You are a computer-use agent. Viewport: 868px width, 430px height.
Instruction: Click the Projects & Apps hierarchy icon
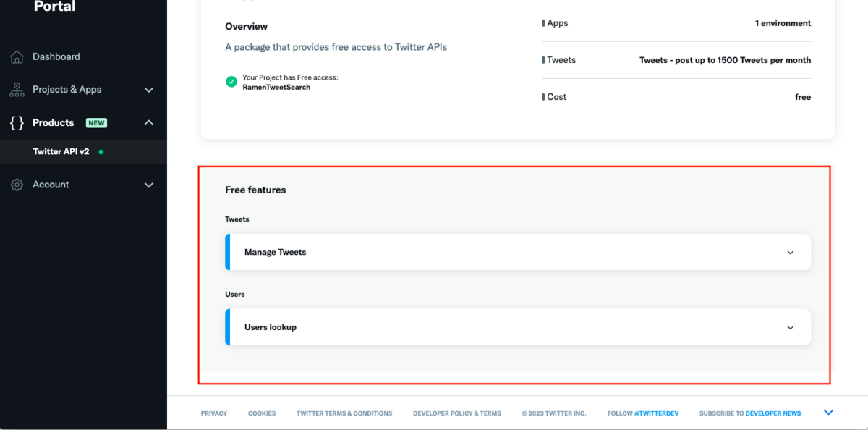pyautogui.click(x=17, y=90)
